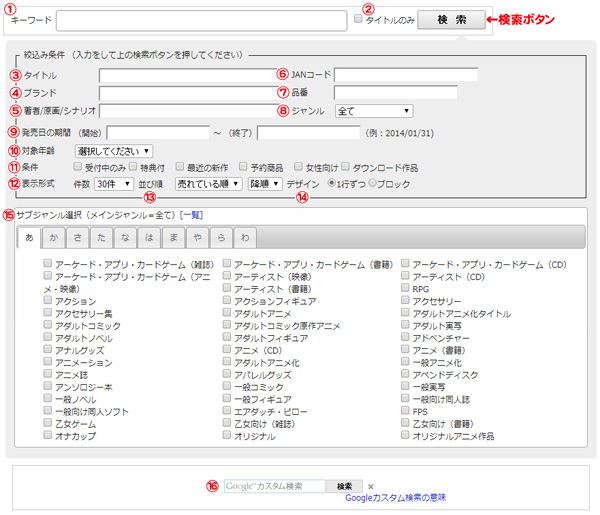Image resolution: width=600 pixels, height=515 pixels.
Task: Check the アクセサリー checkbox
Action: pyautogui.click(x=405, y=300)
